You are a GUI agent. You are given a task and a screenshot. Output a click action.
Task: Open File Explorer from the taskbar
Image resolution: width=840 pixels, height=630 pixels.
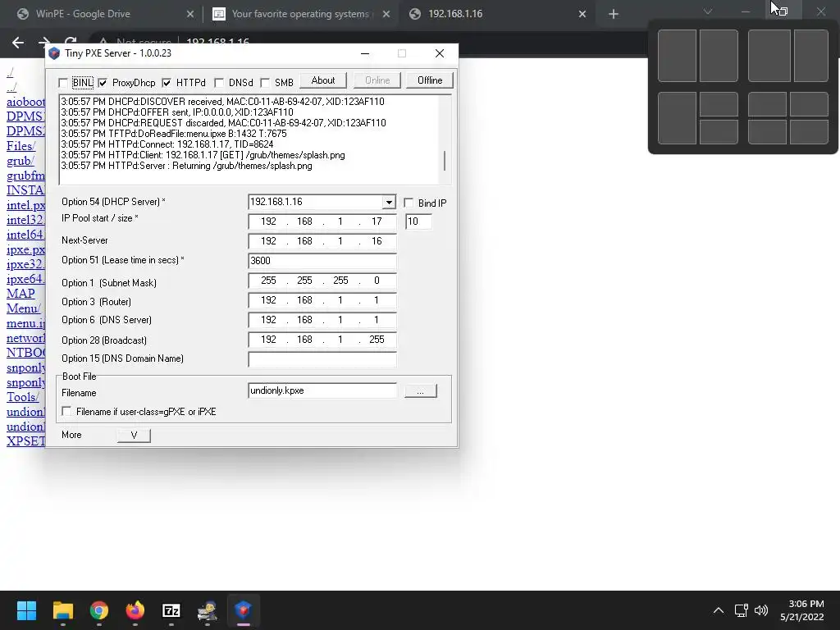62,610
